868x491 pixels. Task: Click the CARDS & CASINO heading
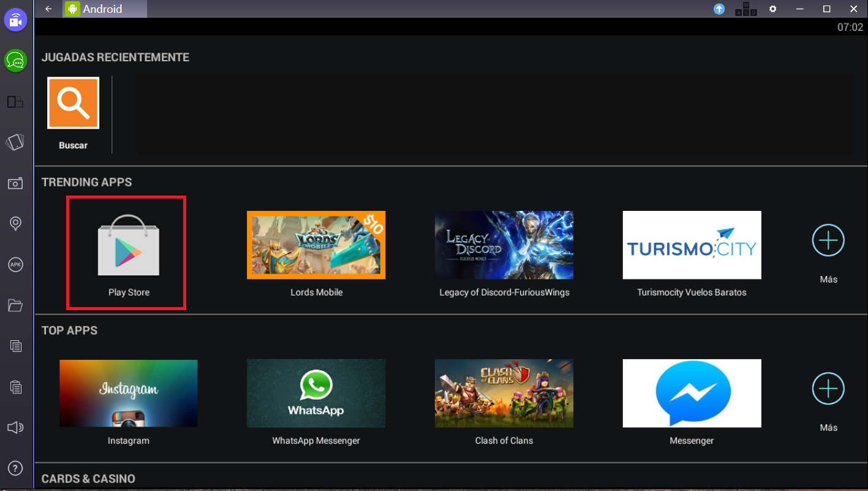[88, 479]
